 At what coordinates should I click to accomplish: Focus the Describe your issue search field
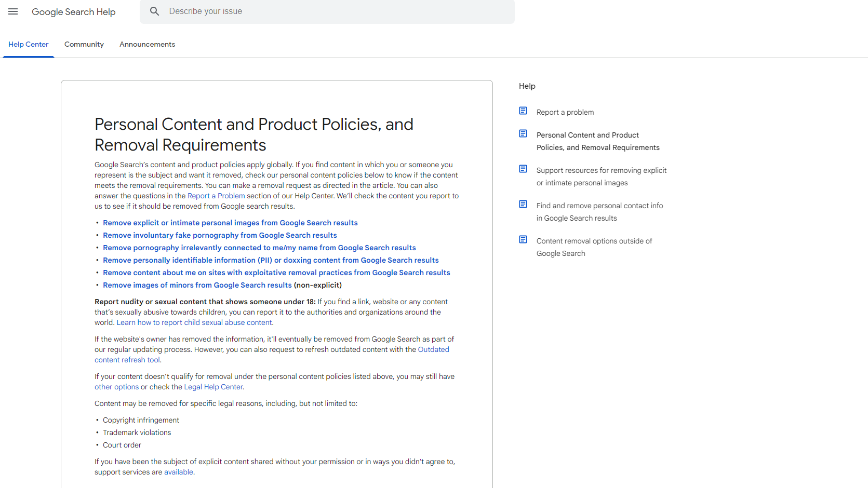327,11
